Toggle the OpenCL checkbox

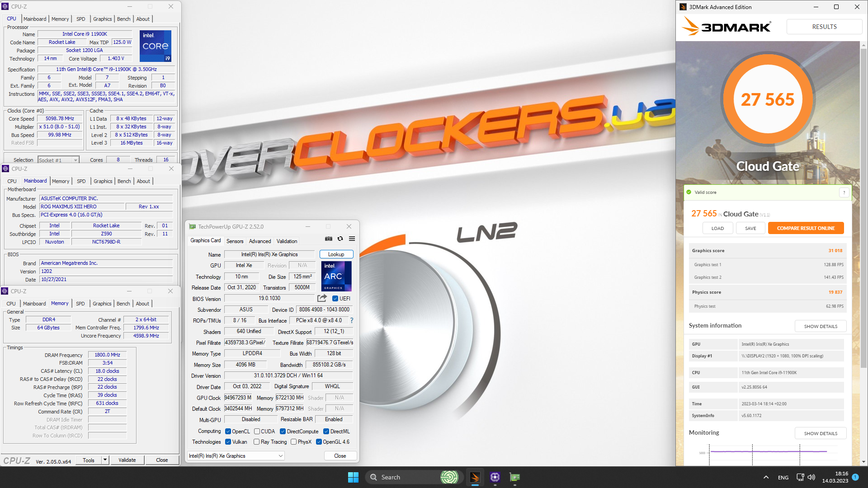coord(228,432)
